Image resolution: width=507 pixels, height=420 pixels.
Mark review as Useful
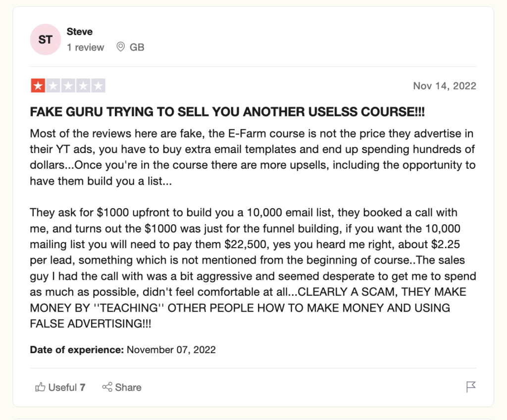click(x=60, y=387)
